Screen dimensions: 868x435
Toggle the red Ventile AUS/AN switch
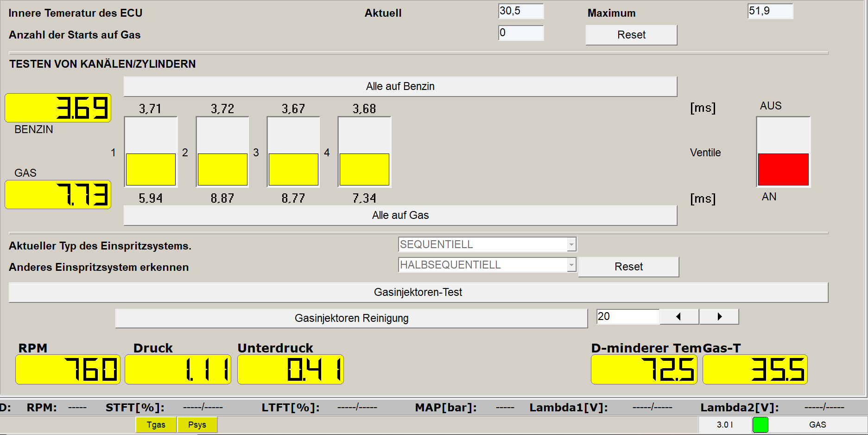[x=783, y=152]
